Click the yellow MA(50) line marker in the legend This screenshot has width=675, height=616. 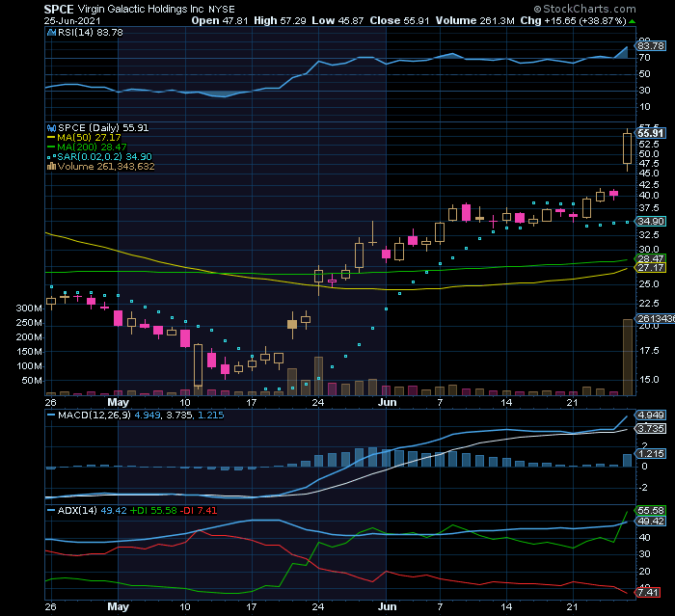[x=51, y=138]
